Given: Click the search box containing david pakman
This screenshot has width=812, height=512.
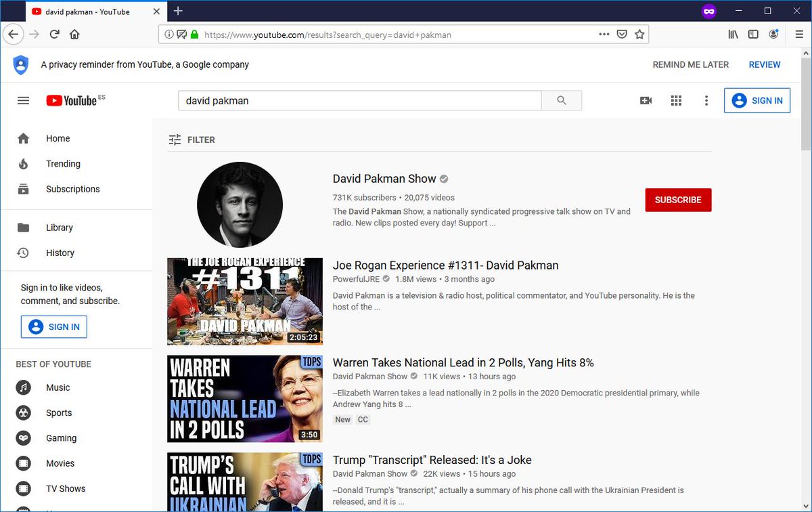Looking at the screenshot, I should 360,100.
